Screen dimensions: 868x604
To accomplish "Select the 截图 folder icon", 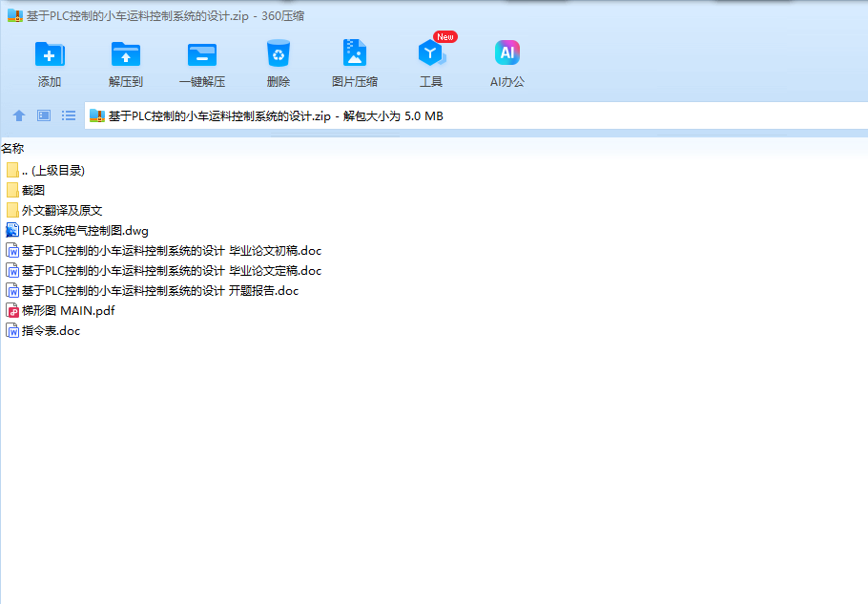I will coord(12,190).
